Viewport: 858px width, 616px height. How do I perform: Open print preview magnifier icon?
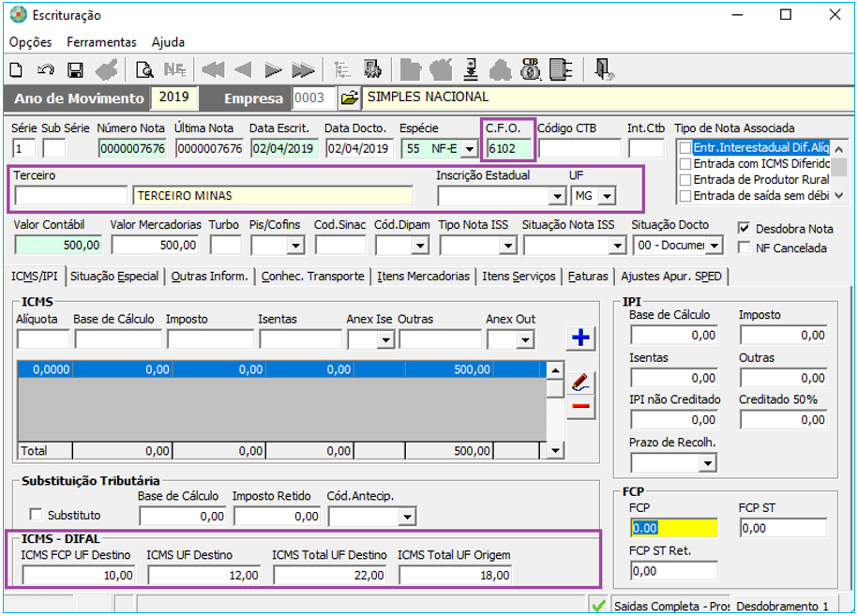[x=144, y=69]
